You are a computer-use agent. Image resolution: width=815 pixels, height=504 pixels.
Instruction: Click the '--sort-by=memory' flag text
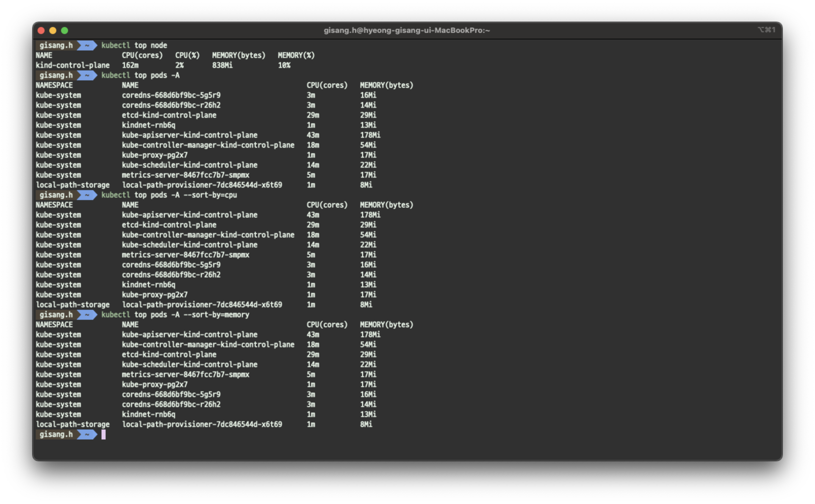(x=216, y=315)
